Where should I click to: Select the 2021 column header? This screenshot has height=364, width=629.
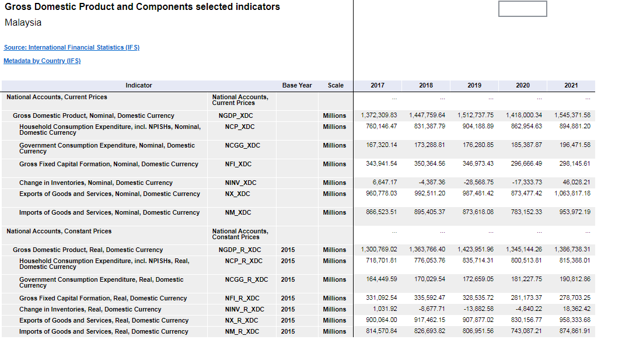point(571,85)
